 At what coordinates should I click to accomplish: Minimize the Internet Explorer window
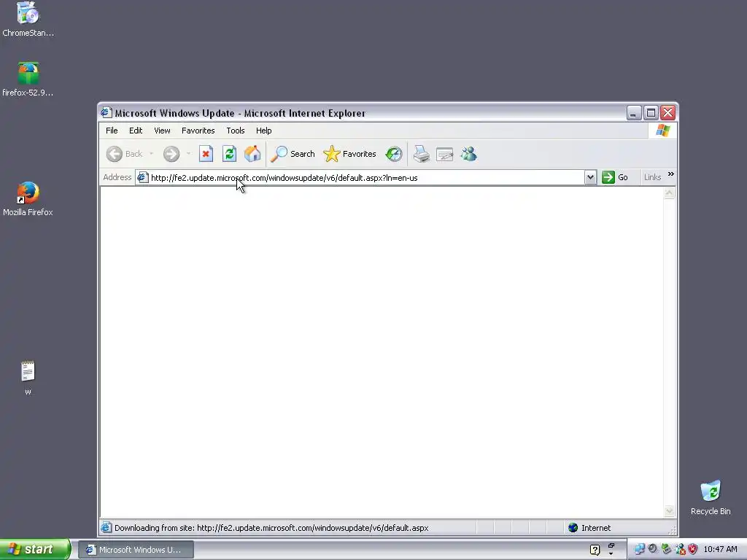(634, 113)
